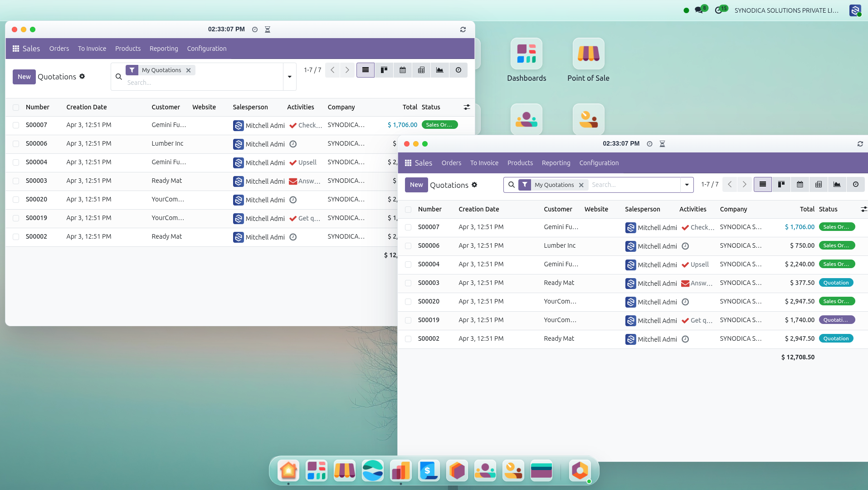Open the Sales apps grid icon in the front window
The image size is (868, 490).
tap(408, 163)
